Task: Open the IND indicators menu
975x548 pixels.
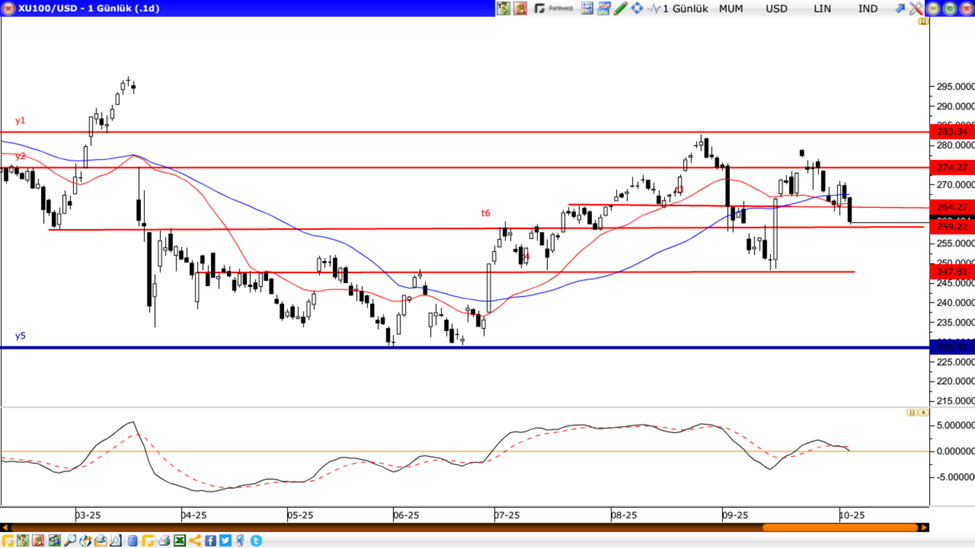Action: 868,8
